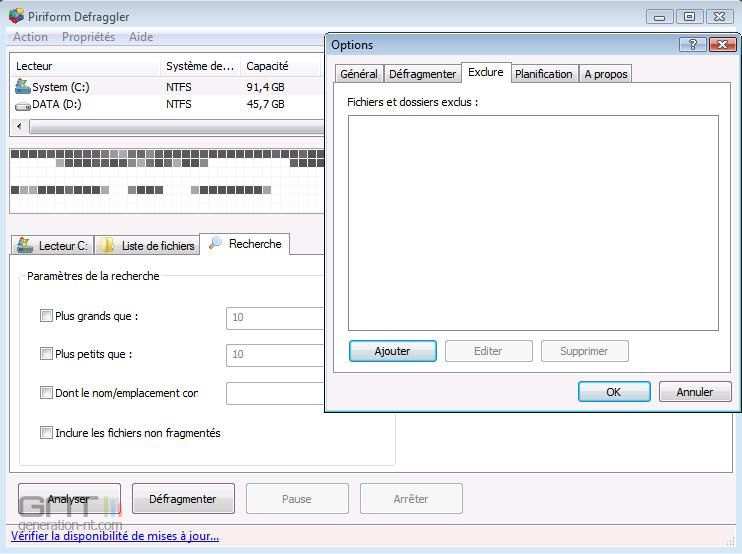Click the System (C:) drive icon

point(22,86)
